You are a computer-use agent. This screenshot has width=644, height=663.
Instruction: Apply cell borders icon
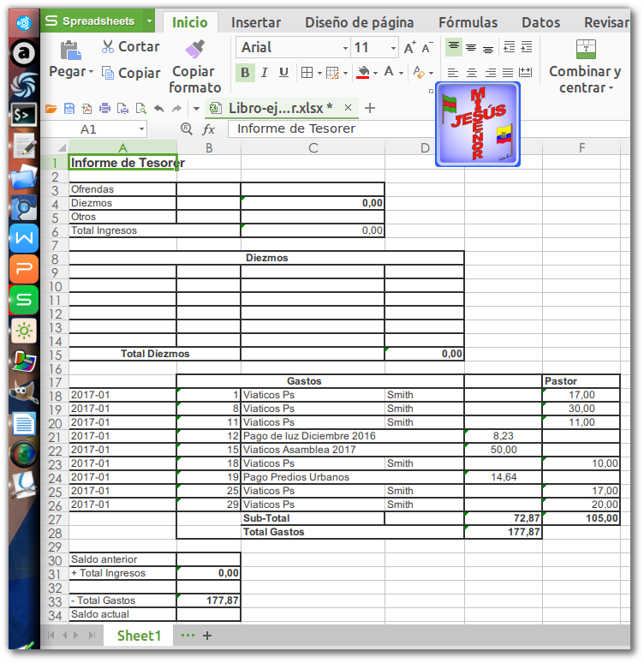point(307,73)
